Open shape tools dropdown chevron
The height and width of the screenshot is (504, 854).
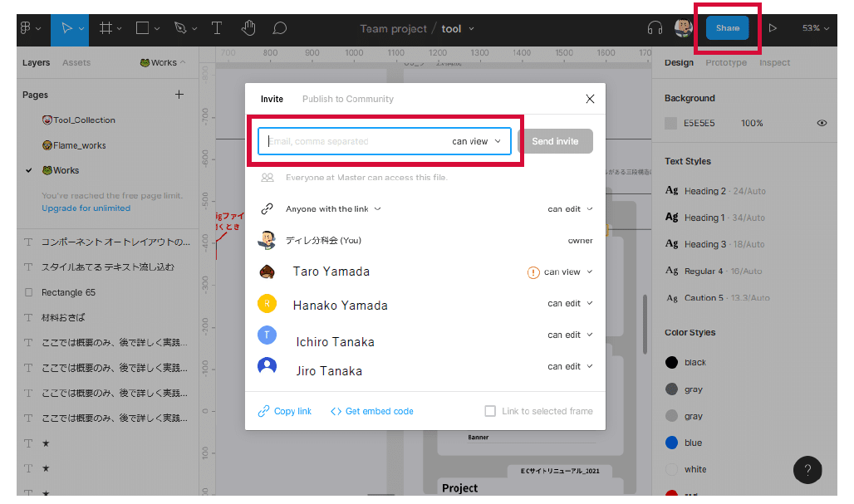pos(157,29)
